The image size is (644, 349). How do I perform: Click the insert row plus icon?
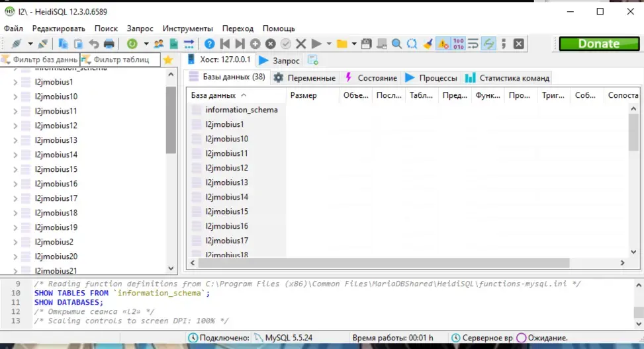coord(255,44)
